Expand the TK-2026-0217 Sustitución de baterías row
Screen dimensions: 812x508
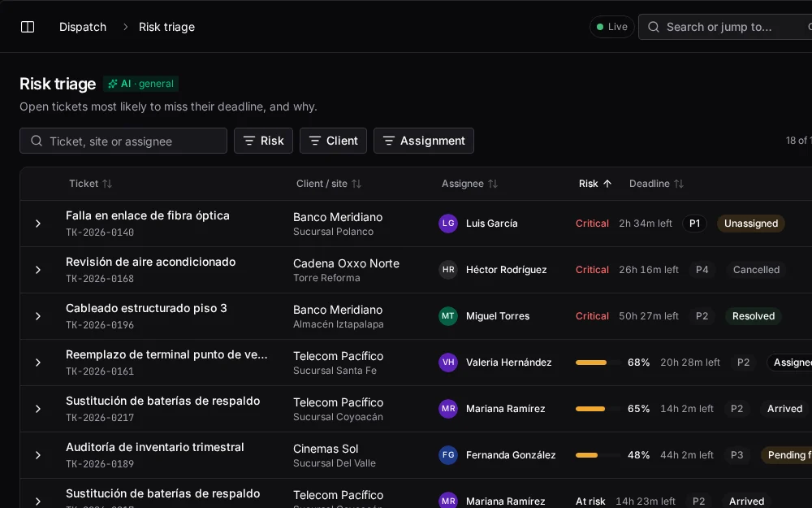[38, 409]
